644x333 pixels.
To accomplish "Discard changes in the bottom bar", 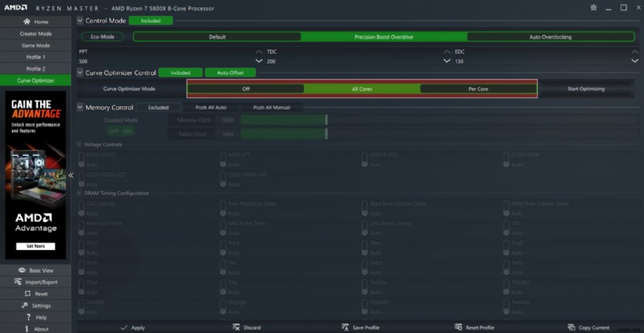I will pos(246,327).
